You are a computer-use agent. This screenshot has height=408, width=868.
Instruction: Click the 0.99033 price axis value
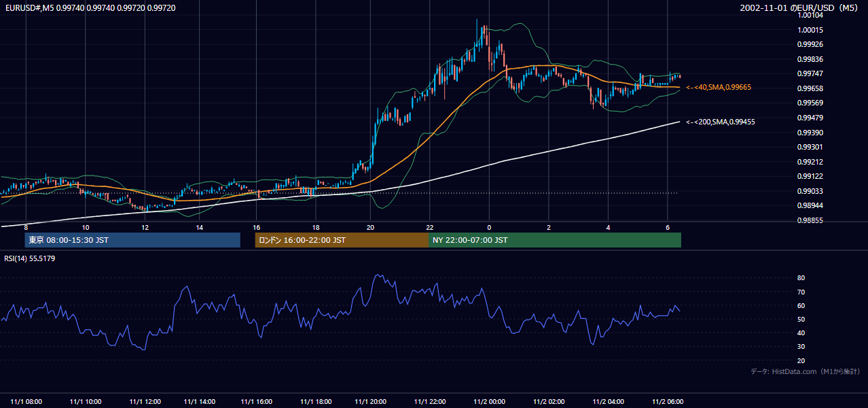pos(811,191)
